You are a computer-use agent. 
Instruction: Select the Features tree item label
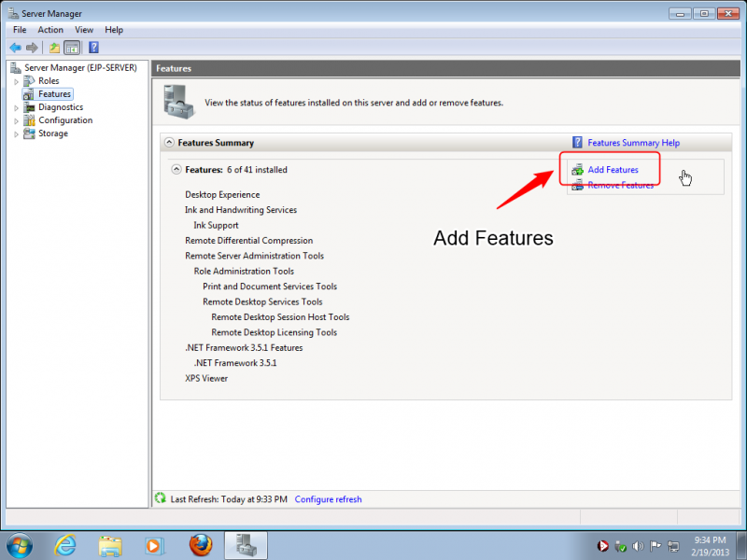tap(54, 94)
